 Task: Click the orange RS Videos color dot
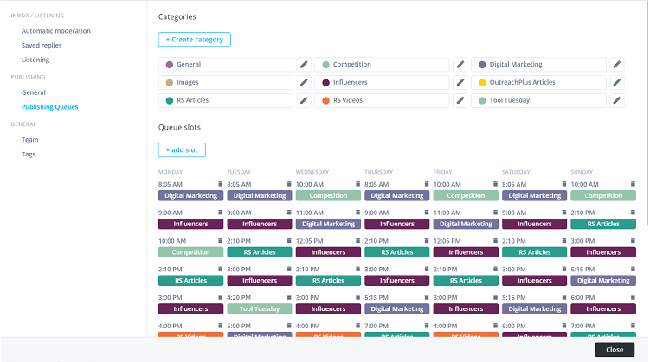click(x=326, y=100)
